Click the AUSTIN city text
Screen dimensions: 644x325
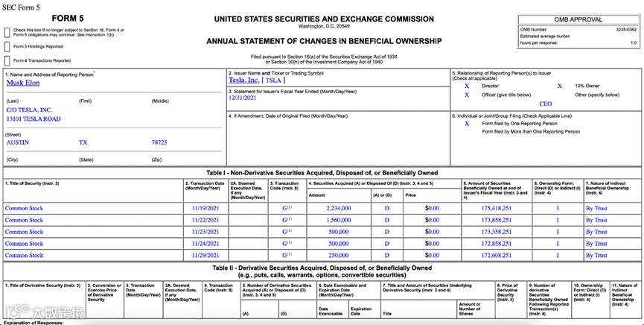[18, 142]
